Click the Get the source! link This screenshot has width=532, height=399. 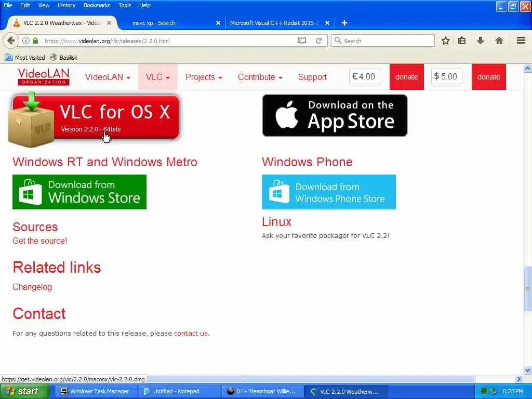(x=39, y=241)
